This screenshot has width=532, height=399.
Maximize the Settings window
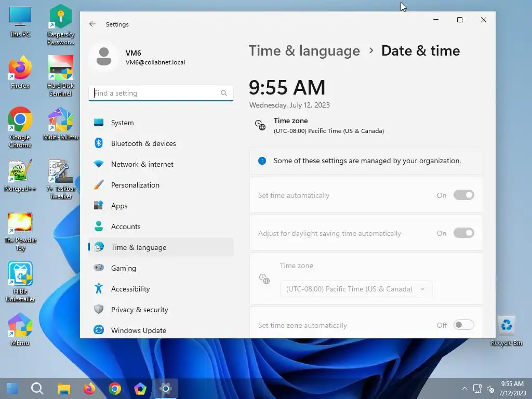coord(460,20)
